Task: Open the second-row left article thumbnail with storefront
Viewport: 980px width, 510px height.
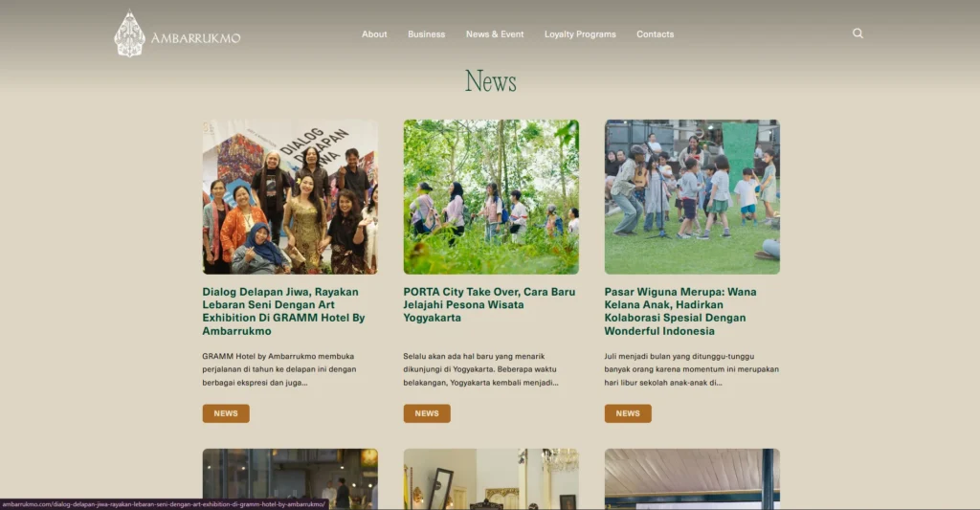Action: click(x=290, y=478)
